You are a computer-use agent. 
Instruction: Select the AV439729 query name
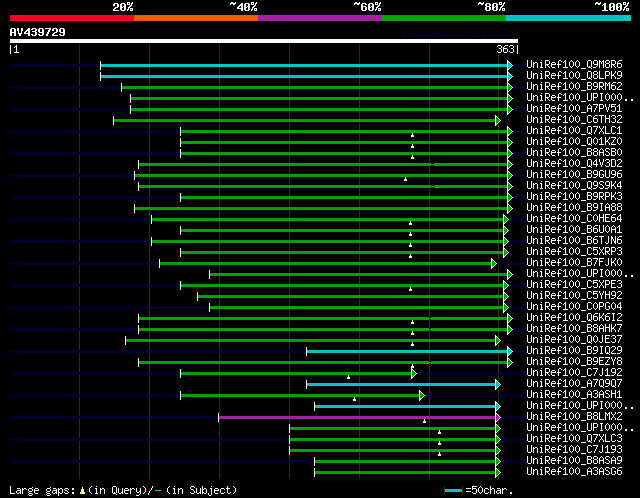[x=38, y=32]
